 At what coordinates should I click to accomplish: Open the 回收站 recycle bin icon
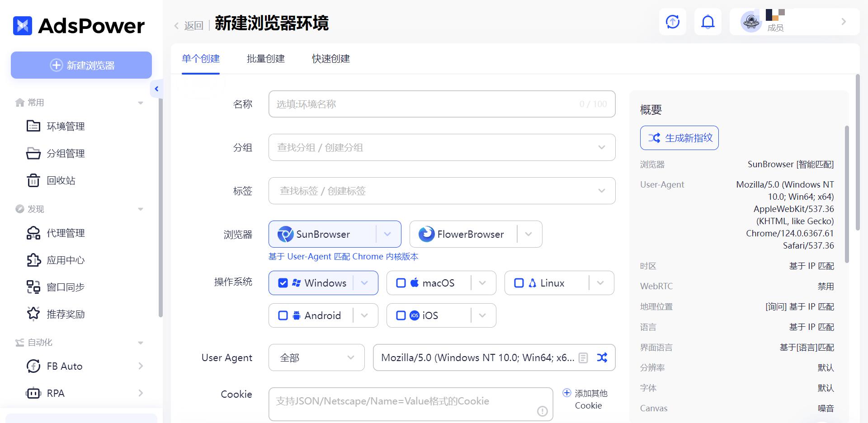click(x=33, y=180)
